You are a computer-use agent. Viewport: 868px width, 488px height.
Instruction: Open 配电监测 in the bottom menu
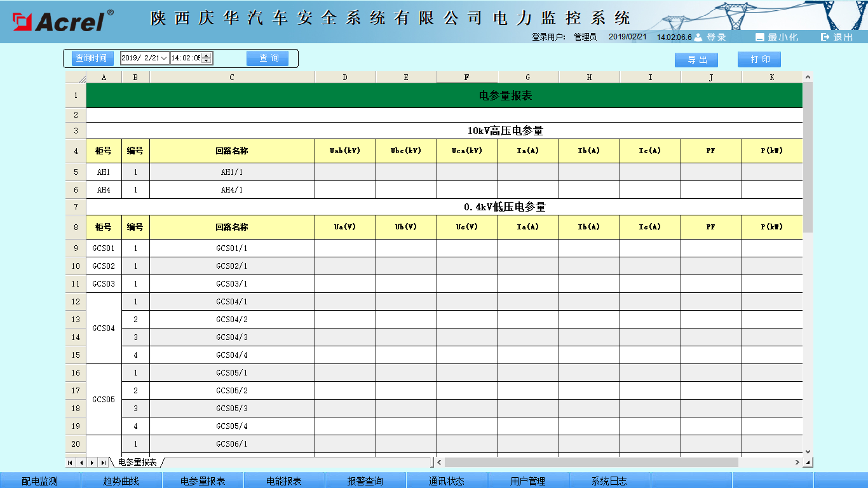40,481
